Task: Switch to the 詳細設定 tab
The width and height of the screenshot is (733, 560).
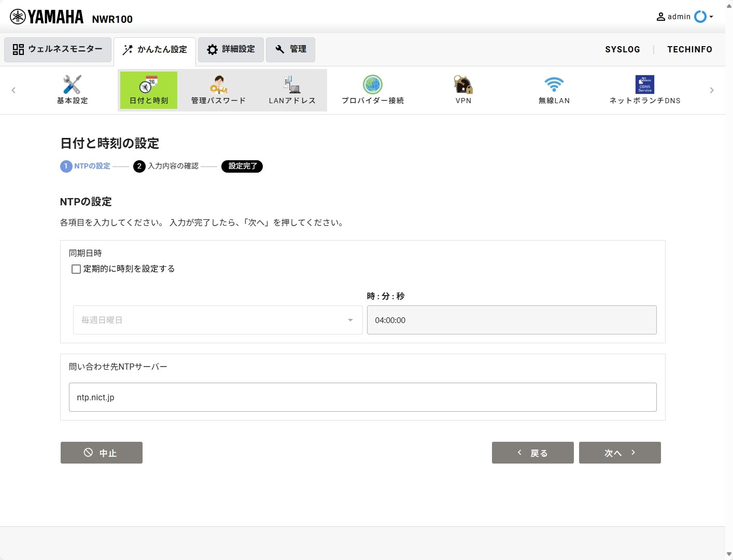Action: click(x=231, y=49)
